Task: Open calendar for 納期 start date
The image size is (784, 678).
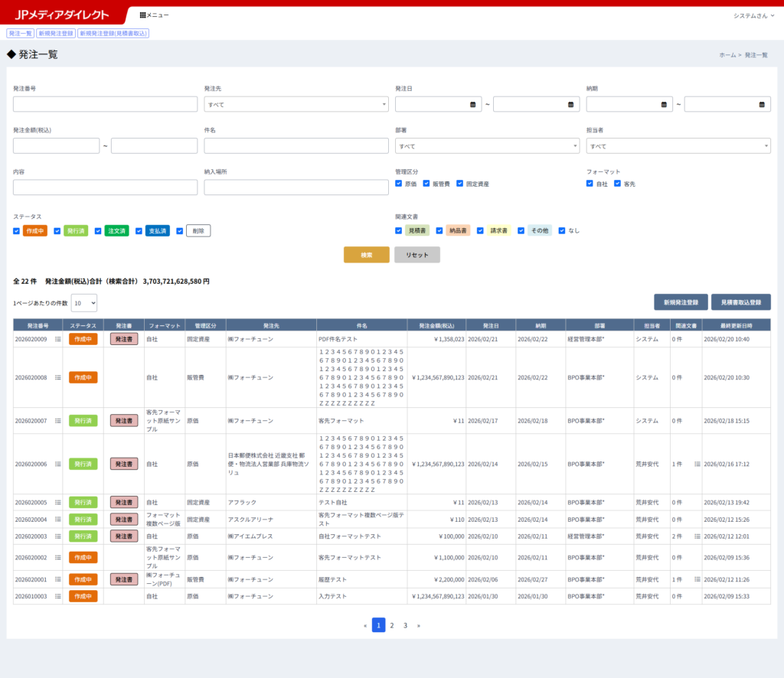Action: [x=665, y=105]
